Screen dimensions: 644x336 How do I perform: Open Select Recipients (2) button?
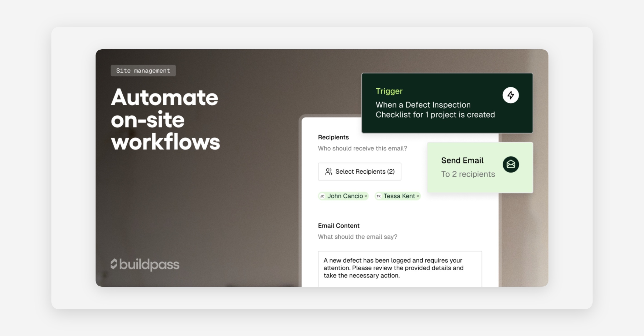click(x=360, y=171)
